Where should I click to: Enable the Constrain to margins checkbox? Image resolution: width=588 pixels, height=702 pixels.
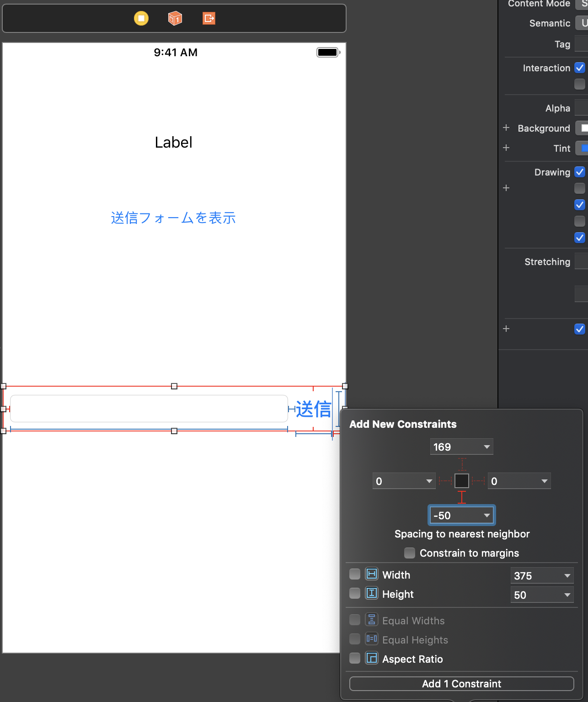click(x=409, y=553)
